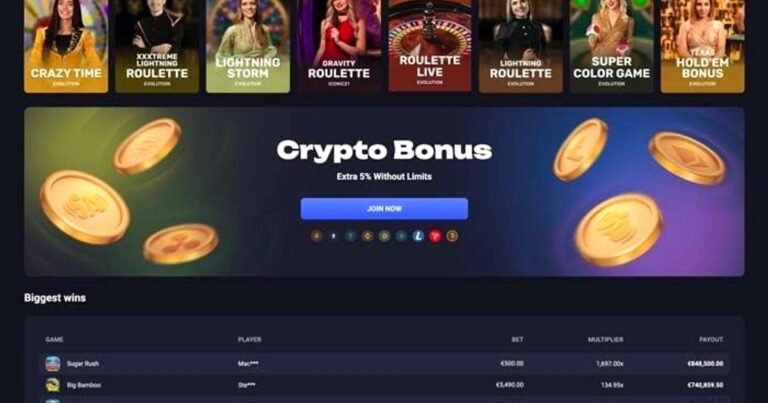Click the MULTIPLIER column header

point(605,339)
